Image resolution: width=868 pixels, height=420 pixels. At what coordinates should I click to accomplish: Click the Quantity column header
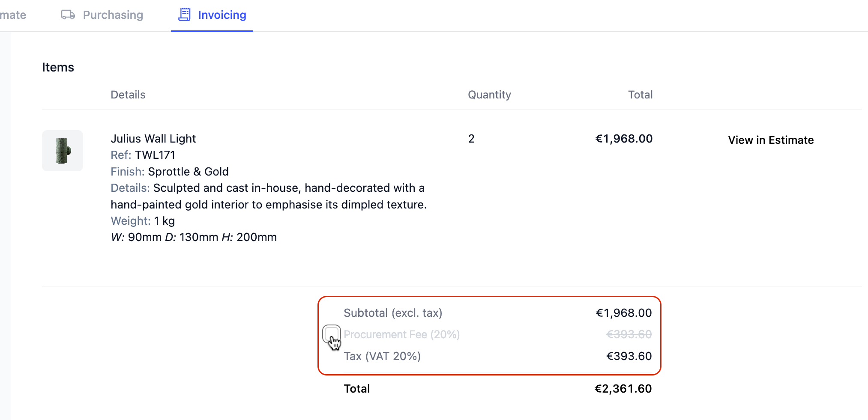coord(489,95)
